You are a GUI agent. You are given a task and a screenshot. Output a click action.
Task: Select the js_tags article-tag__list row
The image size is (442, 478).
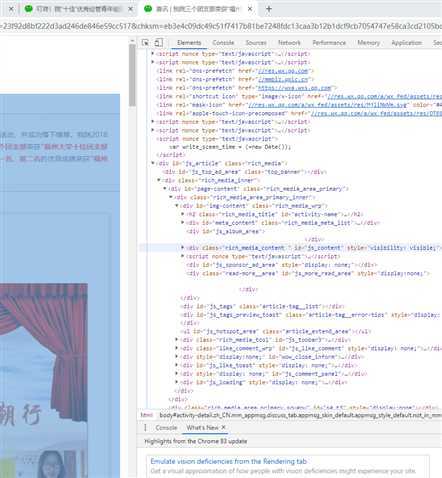click(x=262, y=306)
